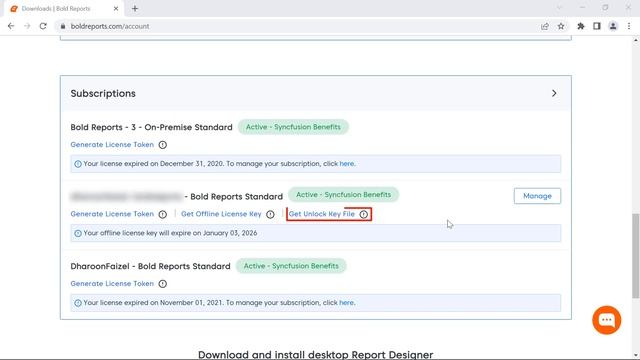Click Active - Syncfusion Benefits badge for DharoonFaizel
640x360 pixels.
point(291,266)
